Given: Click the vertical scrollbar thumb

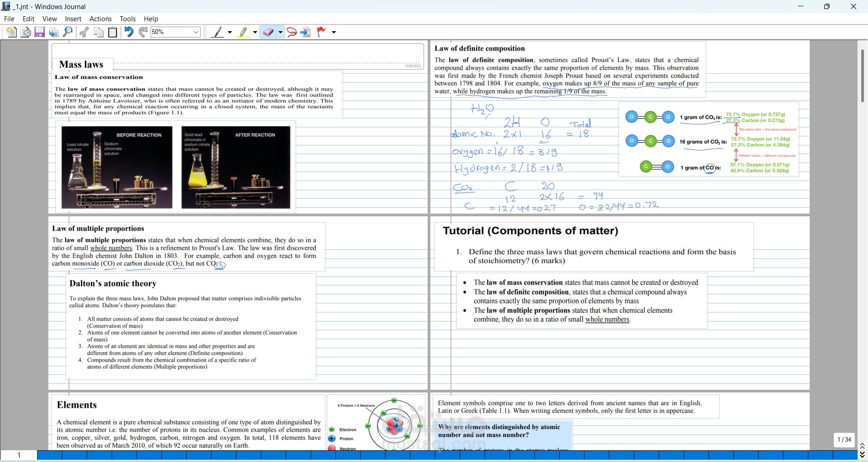Looking at the screenshot, I should coord(862,75).
